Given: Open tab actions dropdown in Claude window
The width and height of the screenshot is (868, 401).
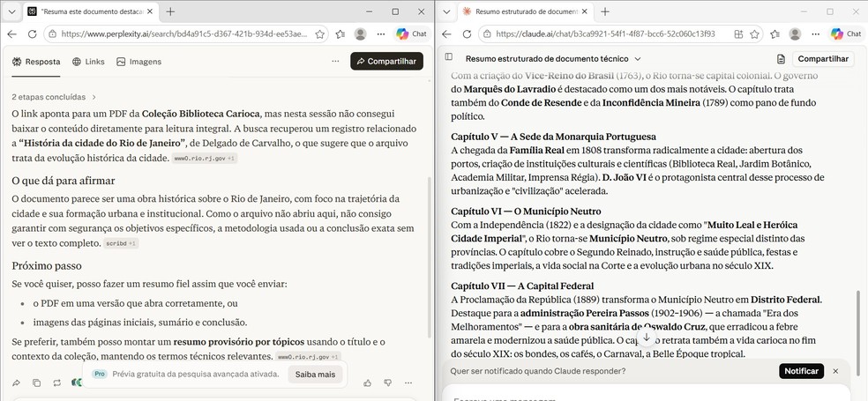Looking at the screenshot, I should 446,11.
